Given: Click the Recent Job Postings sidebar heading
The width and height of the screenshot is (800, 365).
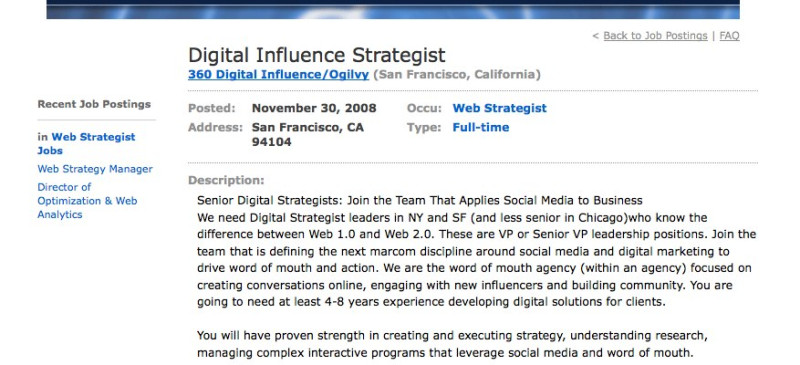Looking at the screenshot, I should (94, 104).
